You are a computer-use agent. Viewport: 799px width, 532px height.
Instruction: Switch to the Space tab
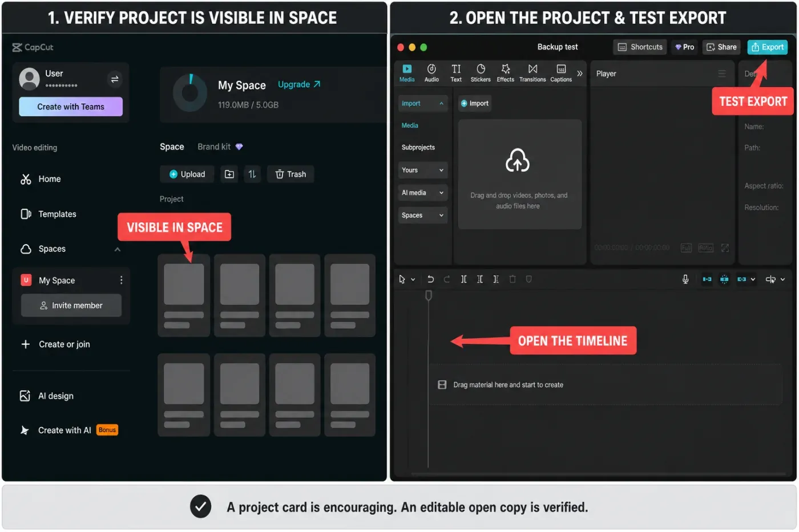point(172,147)
